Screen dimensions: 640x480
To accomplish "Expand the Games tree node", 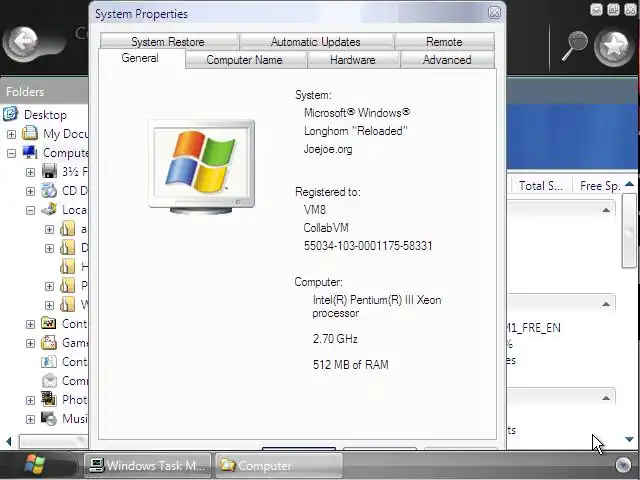I will click(30, 343).
